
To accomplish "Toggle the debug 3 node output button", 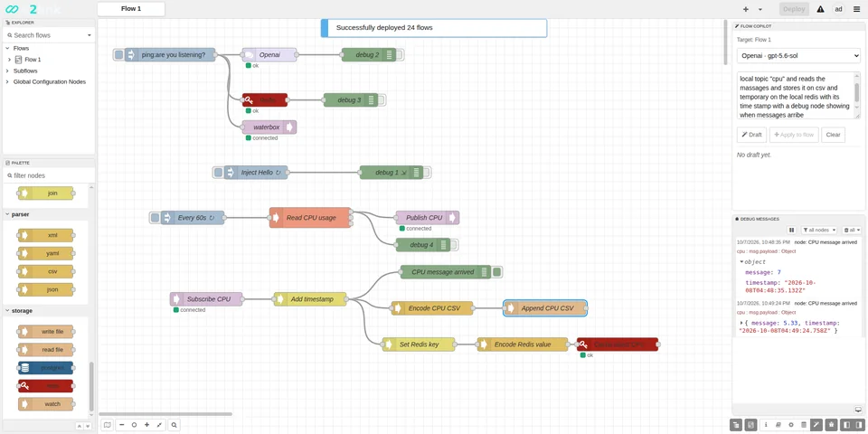I will (382, 100).
